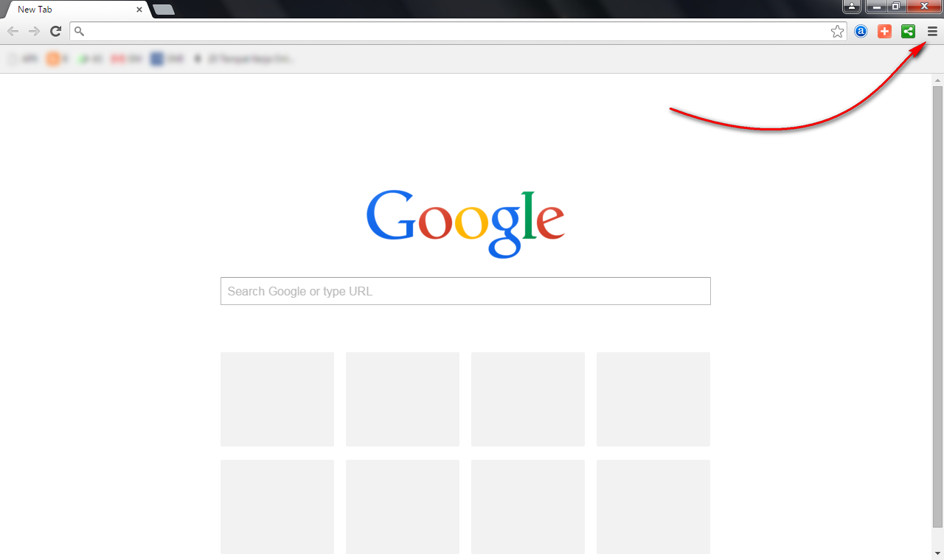This screenshot has width=944, height=560.
Task: Click the Google logo
Action: coord(465,224)
